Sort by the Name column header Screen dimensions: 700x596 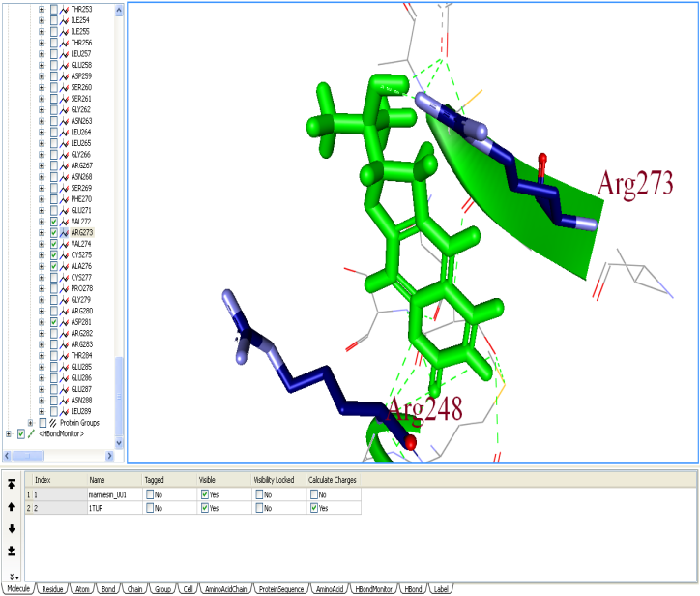(97, 480)
